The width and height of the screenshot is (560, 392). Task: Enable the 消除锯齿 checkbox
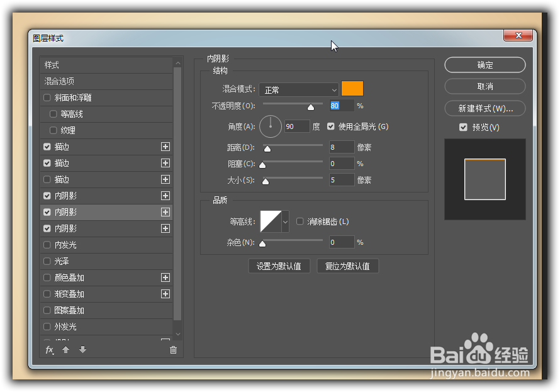point(300,221)
